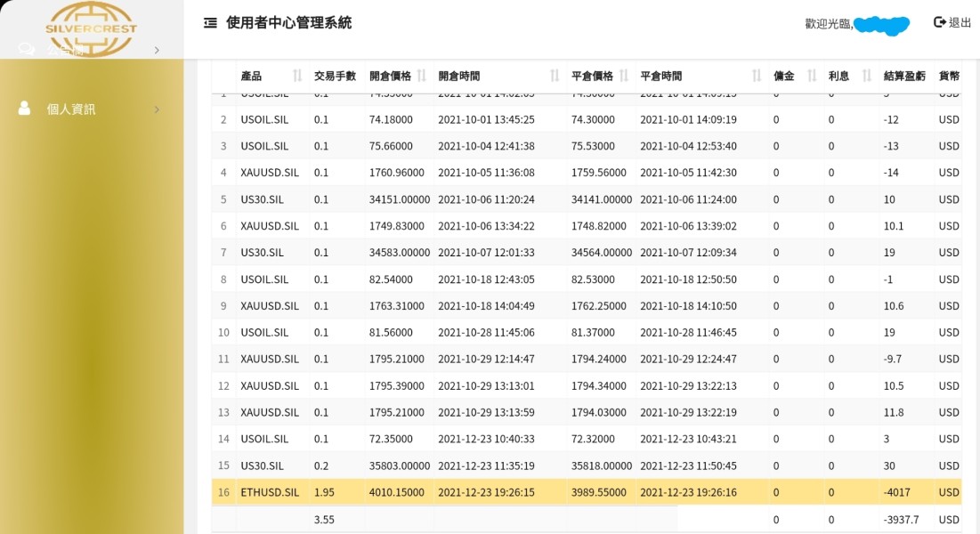The width and height of the screenshot is (980, 534).
Task: Click USOIL.SIL in row 14
Action: click(x=264, y=439)
